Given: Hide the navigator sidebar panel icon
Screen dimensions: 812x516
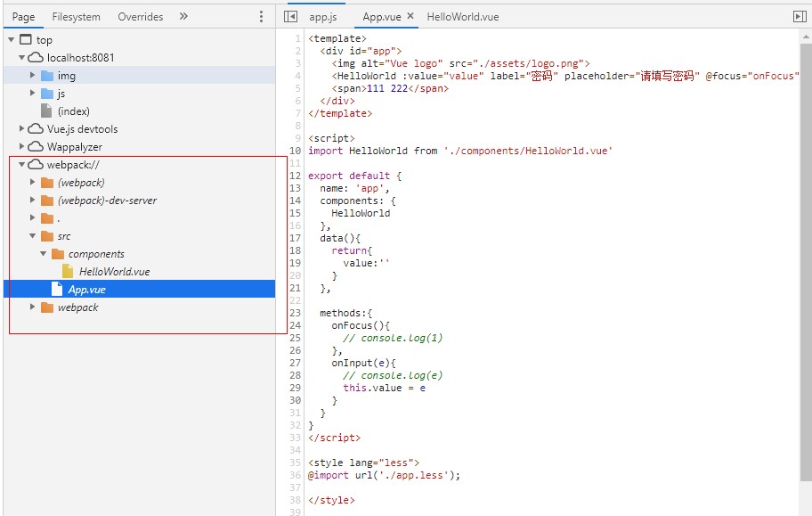Looking at the screenshot, I should (x=290, y=17).
